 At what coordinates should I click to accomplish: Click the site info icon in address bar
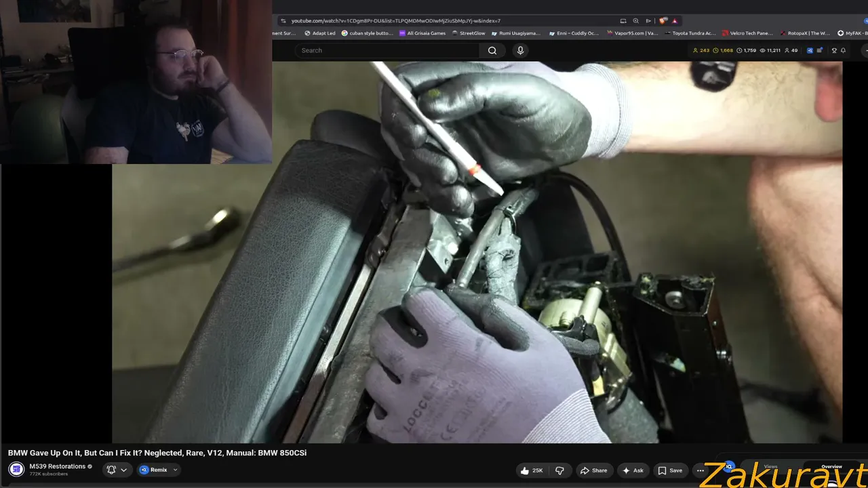(x=283, y=20)
